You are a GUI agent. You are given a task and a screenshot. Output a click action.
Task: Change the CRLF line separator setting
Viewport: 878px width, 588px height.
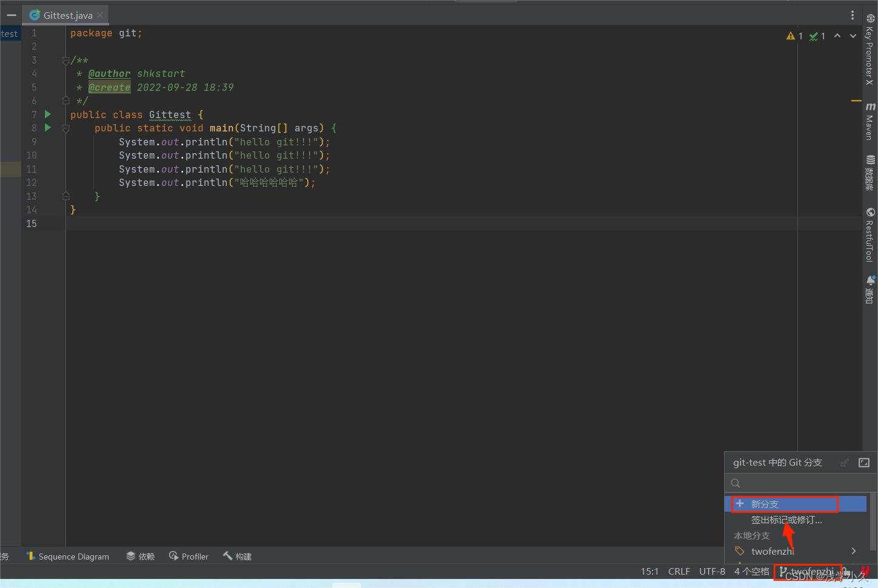pos(679,572)
